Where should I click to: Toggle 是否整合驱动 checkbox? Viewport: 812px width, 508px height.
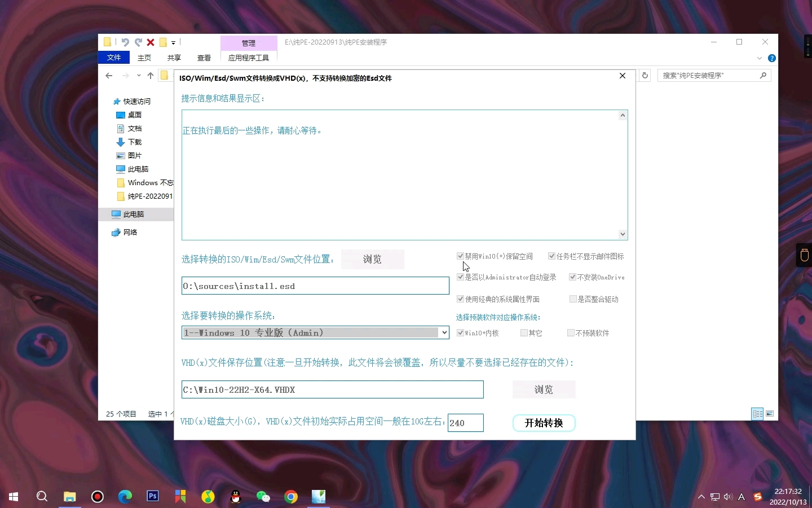[x=573, y=299]
